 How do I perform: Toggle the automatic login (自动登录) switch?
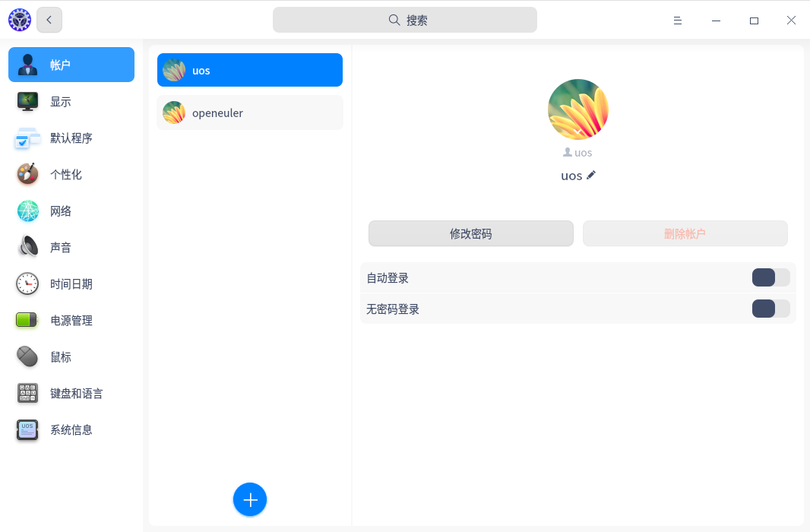770,278
